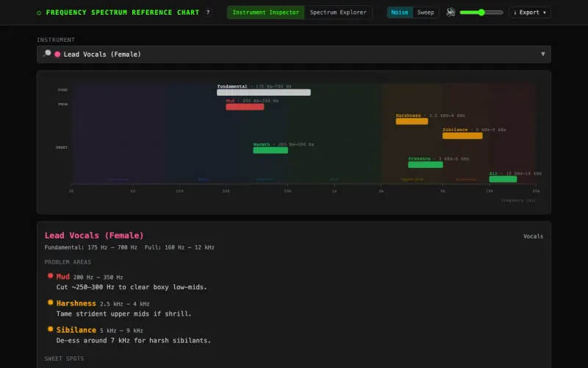Click "De-ess around 7 kHz for harsh sibilants."

click(x=134, y=340)
